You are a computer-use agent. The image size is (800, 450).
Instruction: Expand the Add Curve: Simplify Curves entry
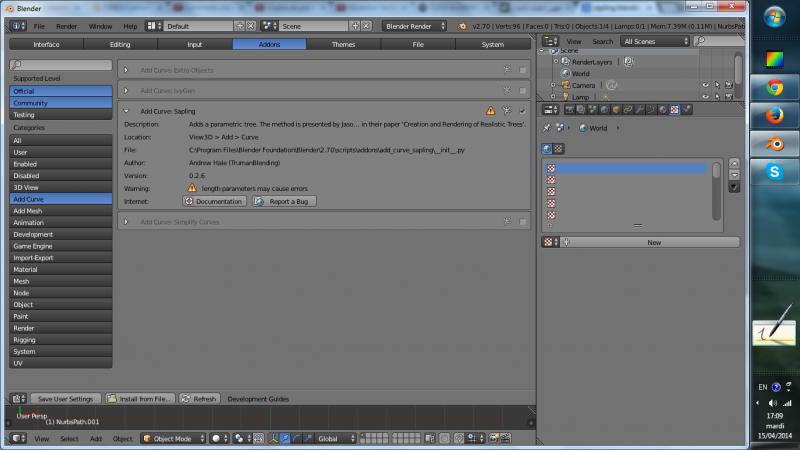pyautogui.click(x=126, y=222)
